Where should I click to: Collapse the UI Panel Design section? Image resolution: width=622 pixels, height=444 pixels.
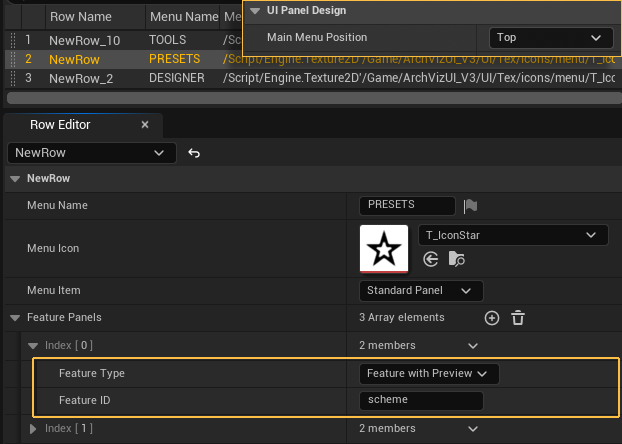pyautogui.click(x=256, y=10)
